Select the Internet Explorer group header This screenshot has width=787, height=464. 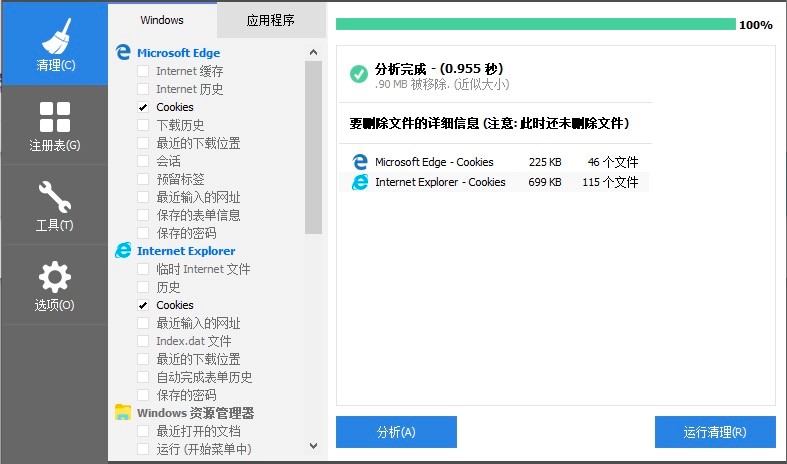point(186,251)
